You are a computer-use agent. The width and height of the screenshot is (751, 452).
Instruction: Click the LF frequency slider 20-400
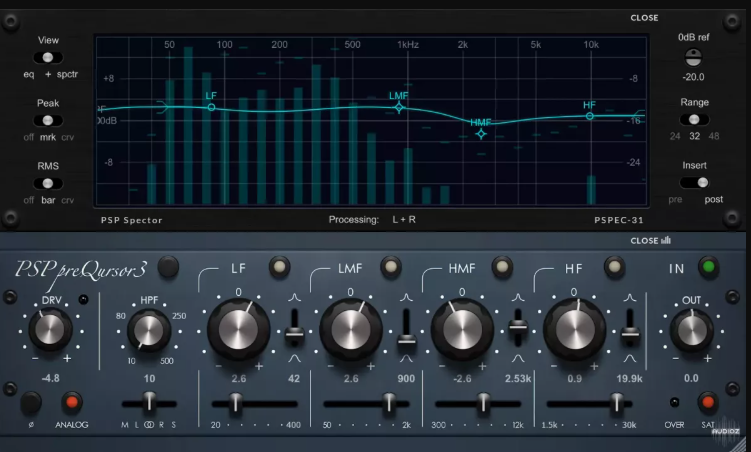[255, 404]
